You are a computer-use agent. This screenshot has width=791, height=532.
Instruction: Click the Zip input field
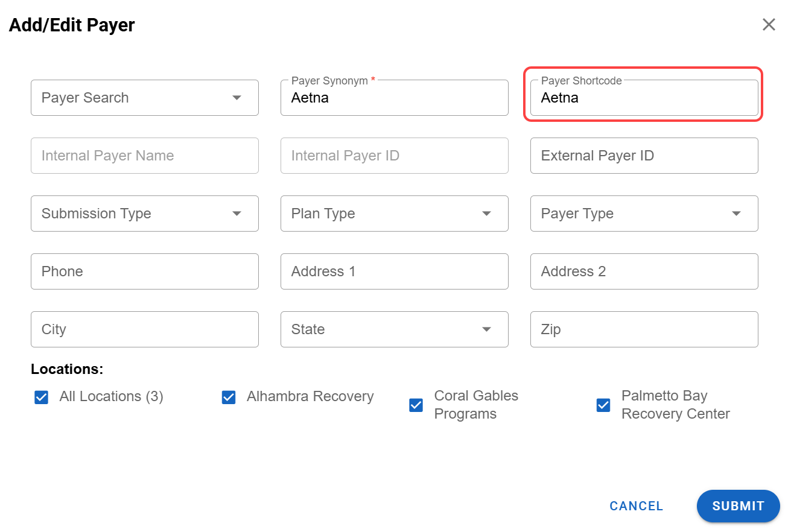click(644, 329)
